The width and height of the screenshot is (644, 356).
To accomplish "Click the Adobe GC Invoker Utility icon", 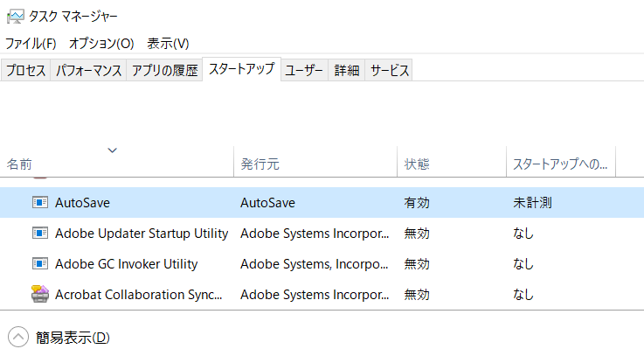I will 40,263.
